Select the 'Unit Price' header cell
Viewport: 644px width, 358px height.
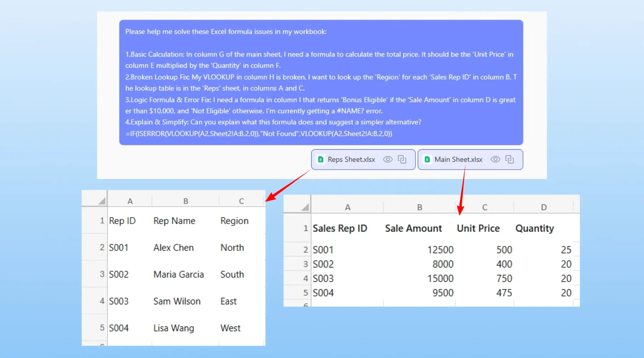(x=478, y=228)
